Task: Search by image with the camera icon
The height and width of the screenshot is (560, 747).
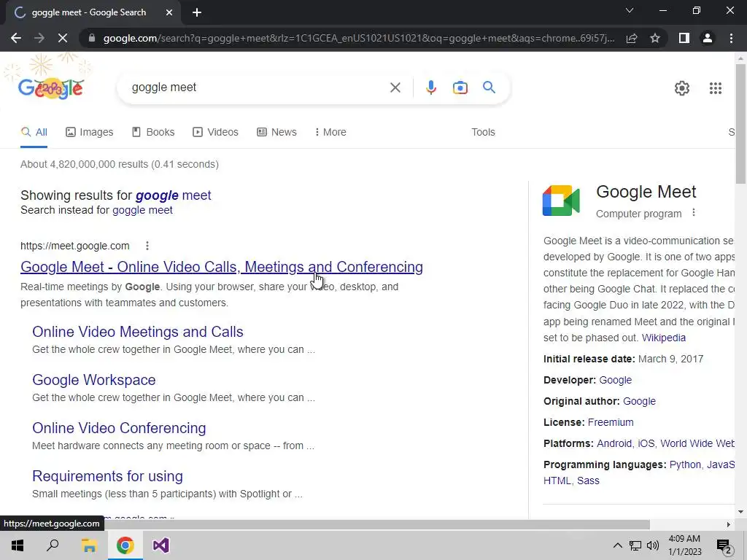Action: point(460,87)
